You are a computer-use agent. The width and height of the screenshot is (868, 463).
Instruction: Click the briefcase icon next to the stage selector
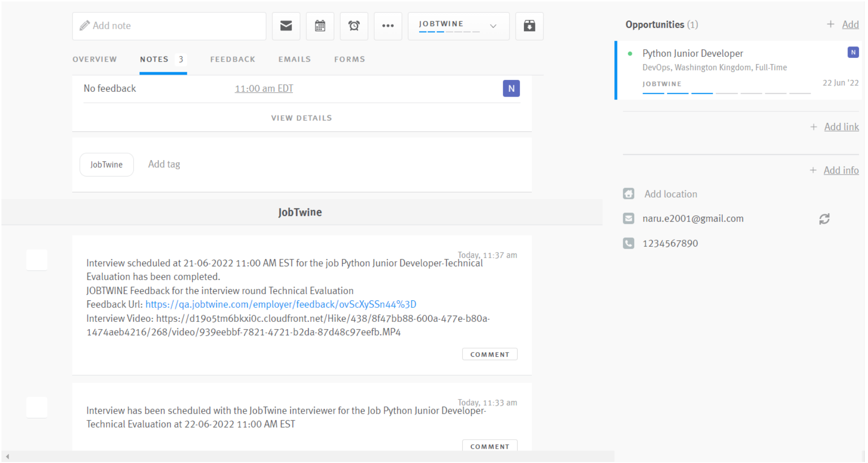[x=529, y=26]
